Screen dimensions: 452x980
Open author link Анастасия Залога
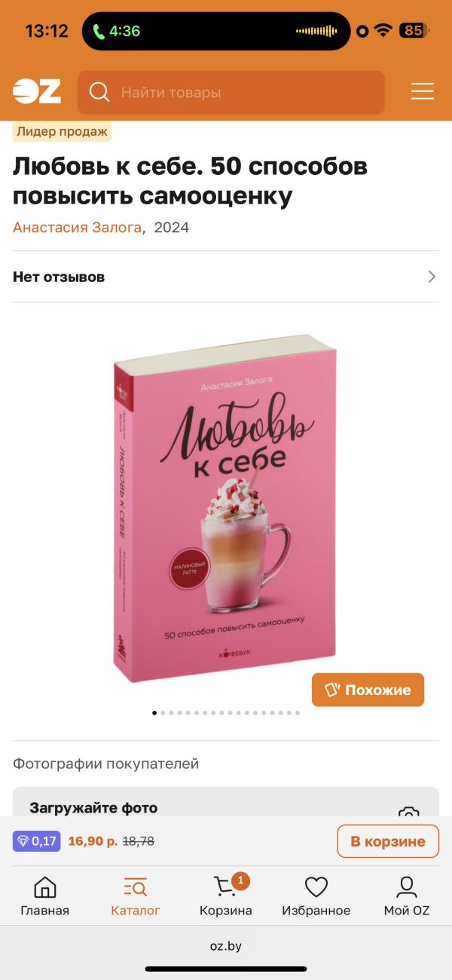pyautogui.click(x=77, y=228)
